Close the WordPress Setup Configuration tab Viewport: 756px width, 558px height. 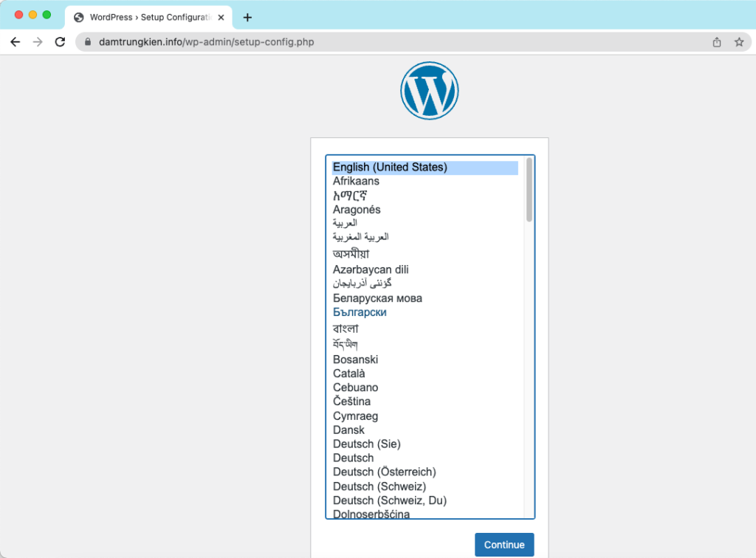[221, 18]
